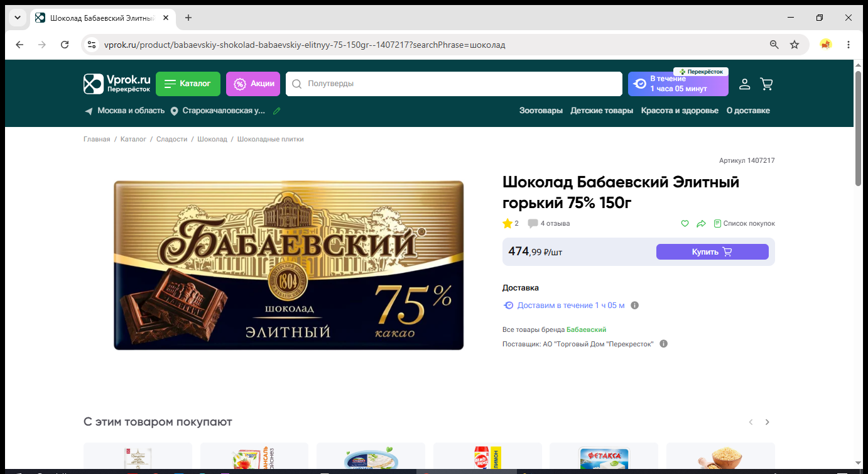Click the price 474,99 ₽/шт
The width and height of the screenshot is (868, 474).
[x=535, y=251]
